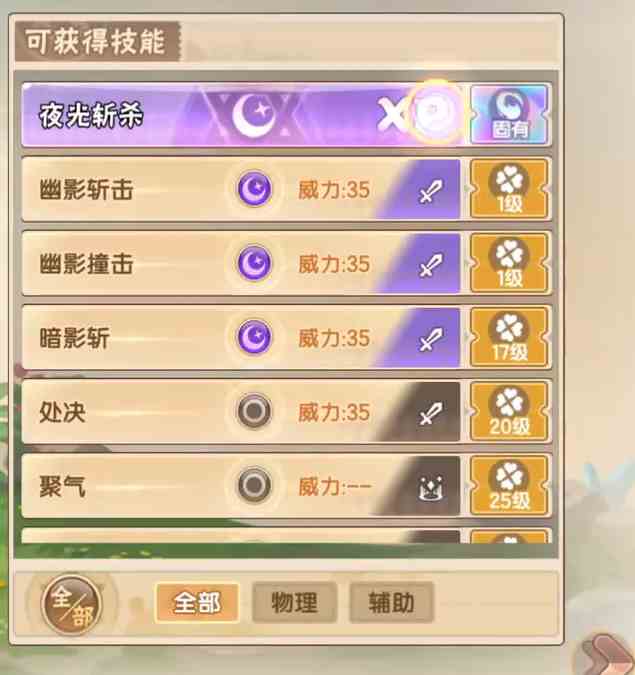Click the moon attribute icon on 幽影斩击
Screen dimensions: 635x675
pos(254,189)
